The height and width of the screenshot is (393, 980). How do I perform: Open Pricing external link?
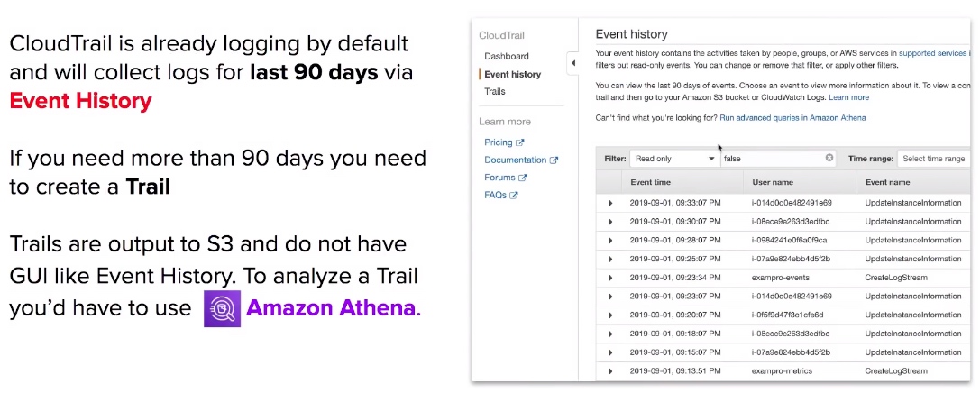[504, 142]
